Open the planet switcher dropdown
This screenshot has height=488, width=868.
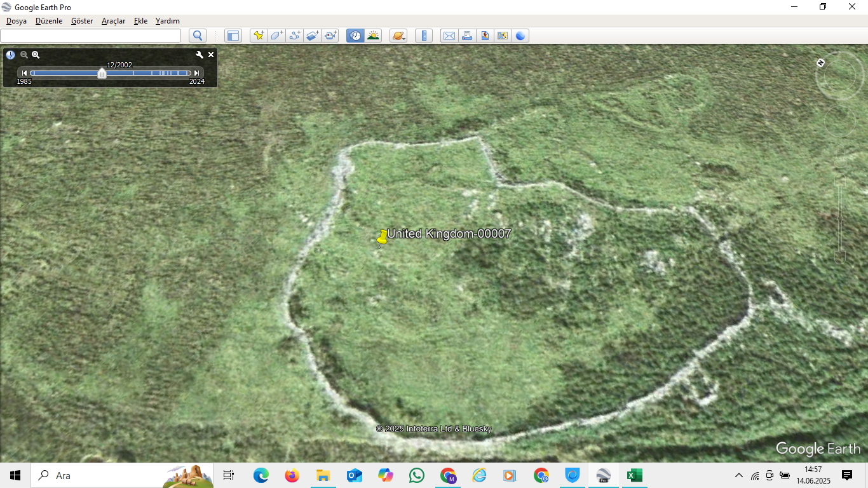(x=398, y=36)
